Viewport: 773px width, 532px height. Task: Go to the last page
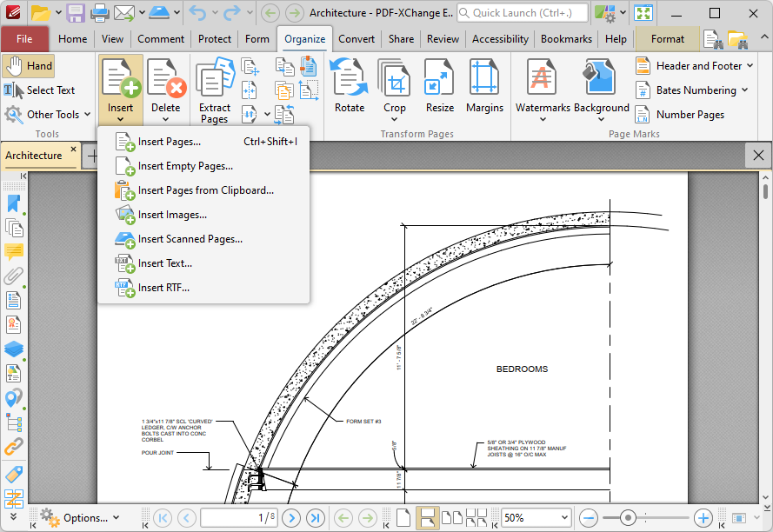click(315, 518)
